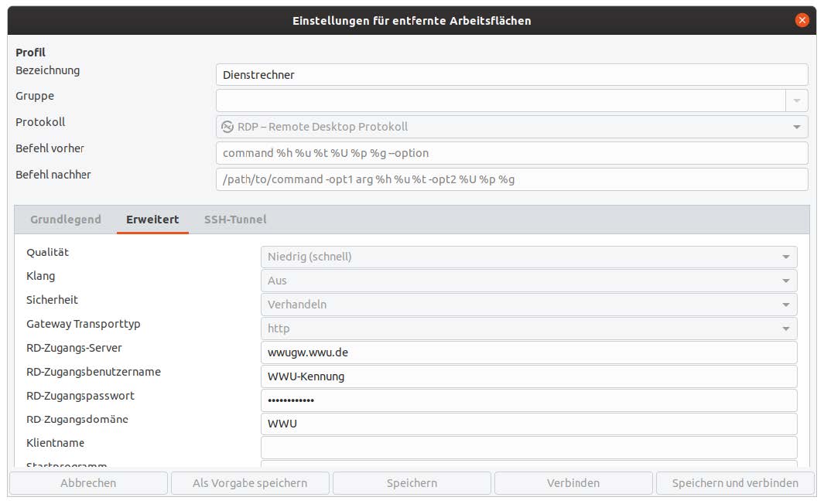Viewport: 824px width, 504px height.
Task: Click the Abbrechen button
Action: point(88,483)
